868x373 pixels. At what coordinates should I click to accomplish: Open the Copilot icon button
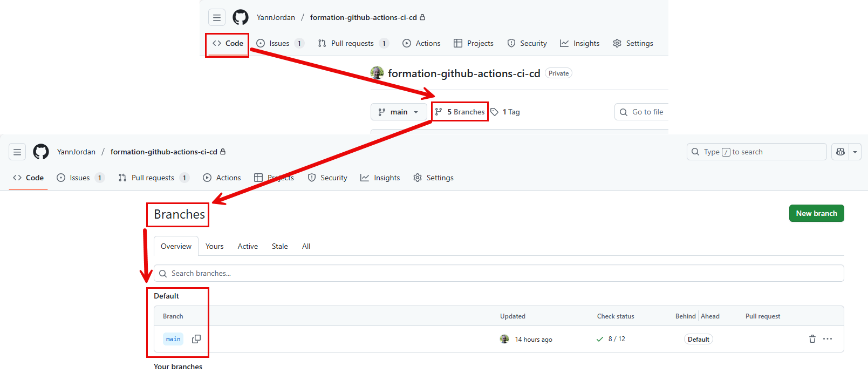pos(840,152)
